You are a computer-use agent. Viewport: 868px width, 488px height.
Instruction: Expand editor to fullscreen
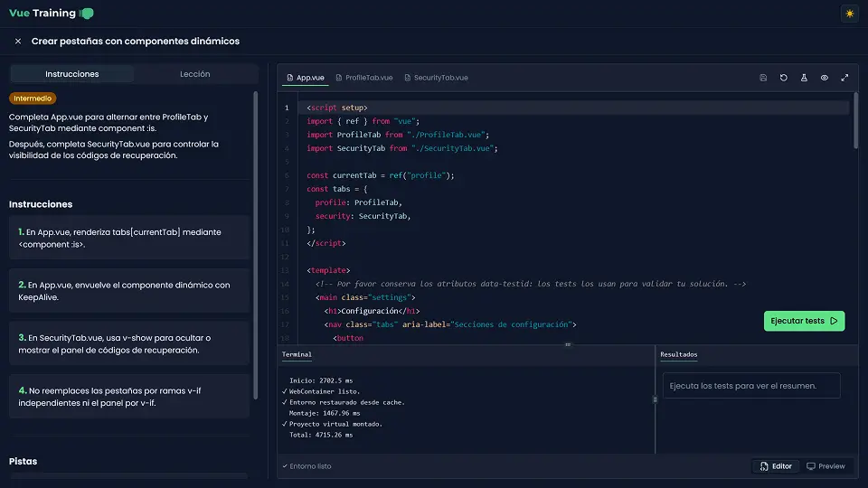(x=844, y=78)
